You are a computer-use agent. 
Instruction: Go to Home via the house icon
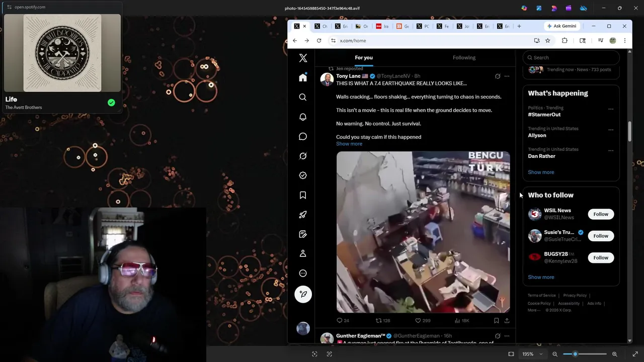[303, 77]
